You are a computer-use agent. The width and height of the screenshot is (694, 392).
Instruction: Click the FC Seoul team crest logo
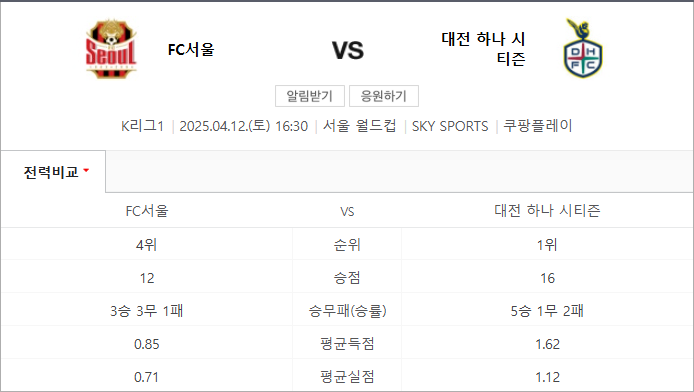(x=111, y=49)
